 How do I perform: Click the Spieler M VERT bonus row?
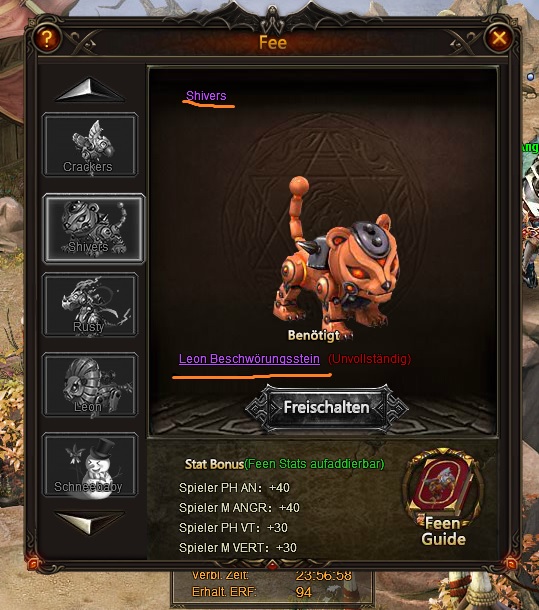click(x=238, y=547)
